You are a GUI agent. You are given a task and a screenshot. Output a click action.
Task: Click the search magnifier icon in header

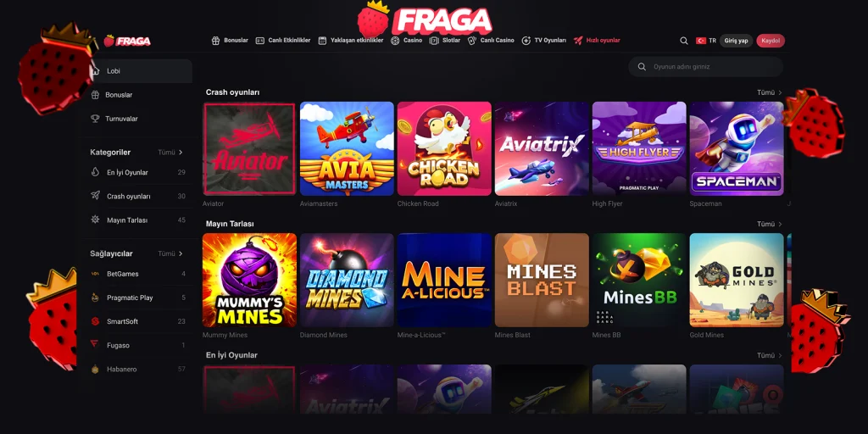(684, 41)
